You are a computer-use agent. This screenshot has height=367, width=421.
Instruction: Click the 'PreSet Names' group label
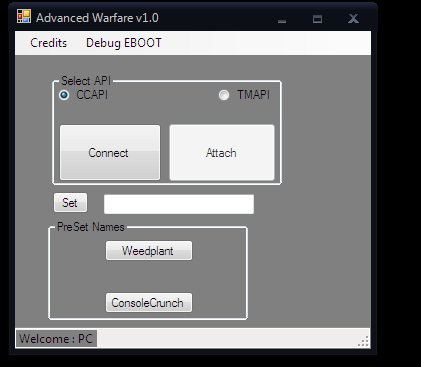click(91, 227)
